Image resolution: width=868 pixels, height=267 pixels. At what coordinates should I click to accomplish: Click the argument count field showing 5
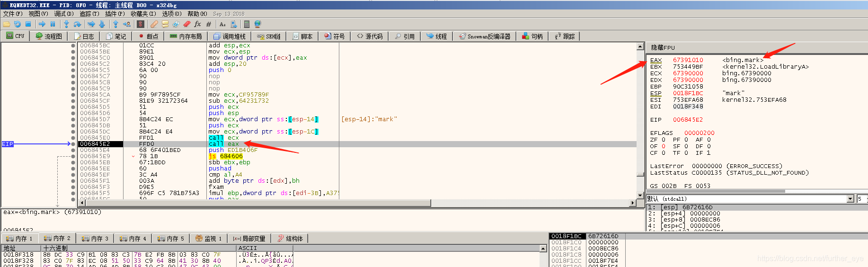coord(861,199)
